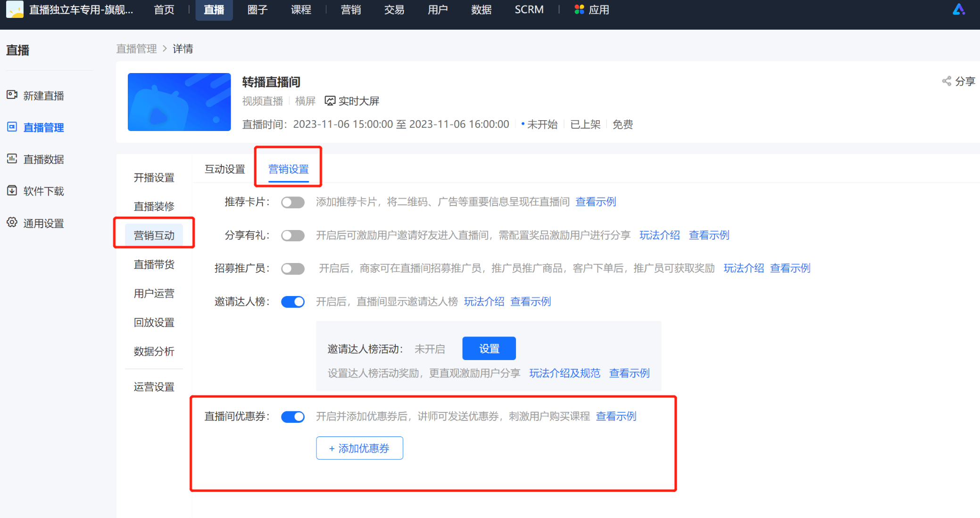Switch to the 营销设置 tab

click(x=289, y=169)
